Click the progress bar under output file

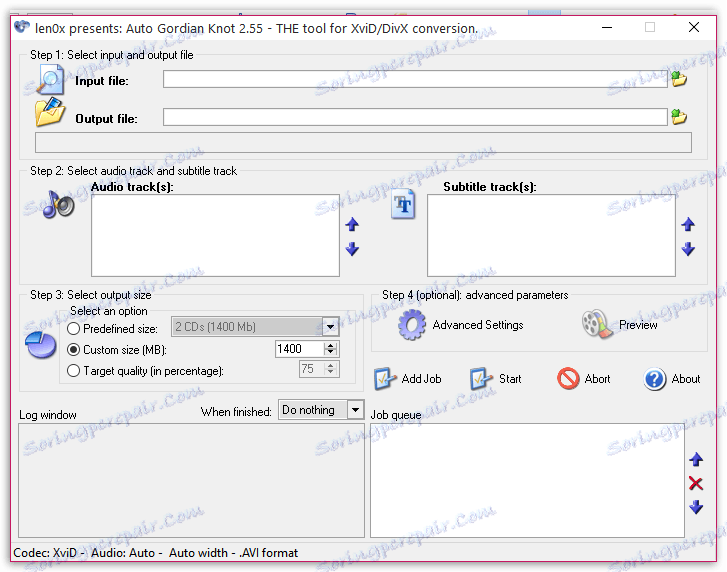pyautogui.click(x=364, y=142)
